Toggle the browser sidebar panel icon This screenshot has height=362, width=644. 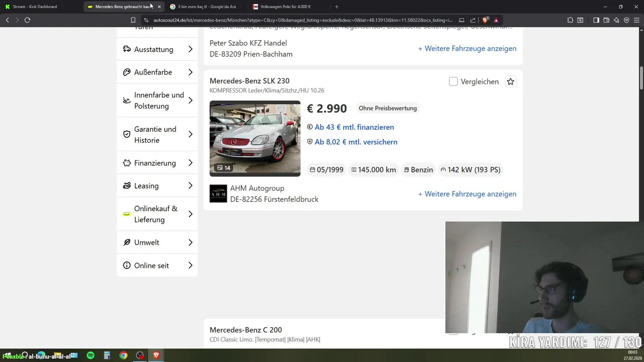point(596,20)
